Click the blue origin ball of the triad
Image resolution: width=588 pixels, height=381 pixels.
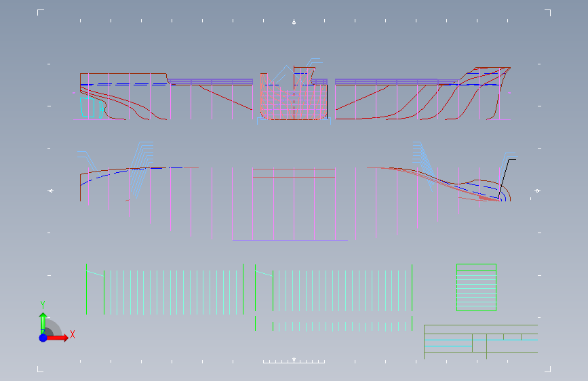click(x=43, y=338)
